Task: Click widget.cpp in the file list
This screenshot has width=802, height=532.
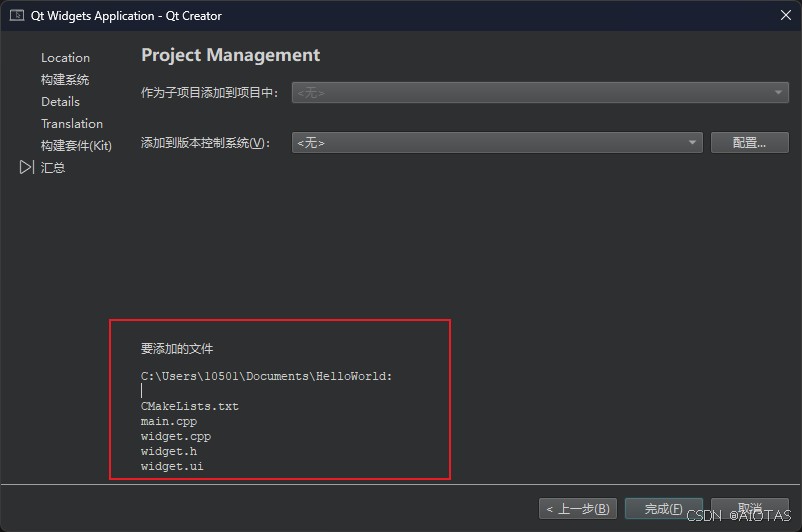Action: click(x=176, y=437)
